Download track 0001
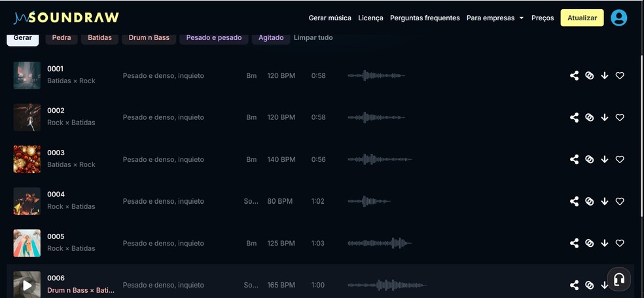This screenshot has height=298, width=644. (605, 75)
